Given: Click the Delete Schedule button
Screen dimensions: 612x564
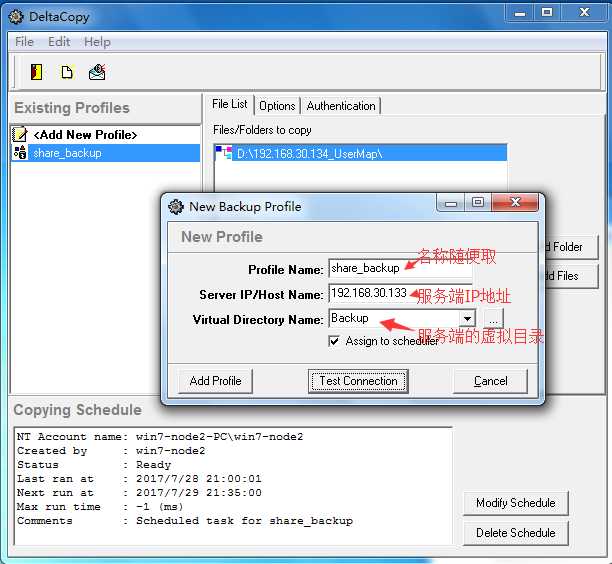Looking at the screenshot, I should coord(516,533).
